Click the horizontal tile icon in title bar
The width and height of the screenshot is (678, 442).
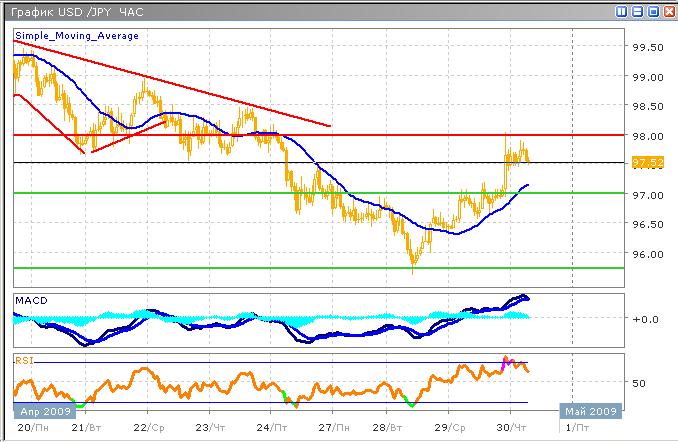(x=635, y=12)
